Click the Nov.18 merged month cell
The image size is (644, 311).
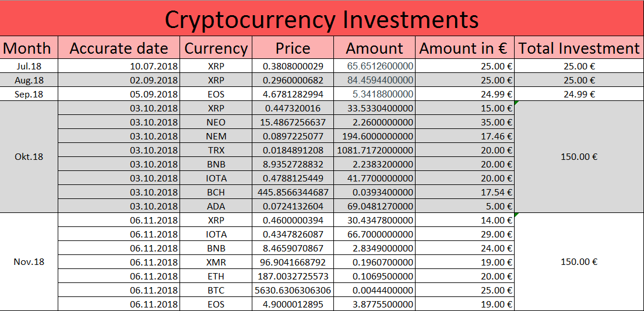pyautogui.click(x=29, y=262)
